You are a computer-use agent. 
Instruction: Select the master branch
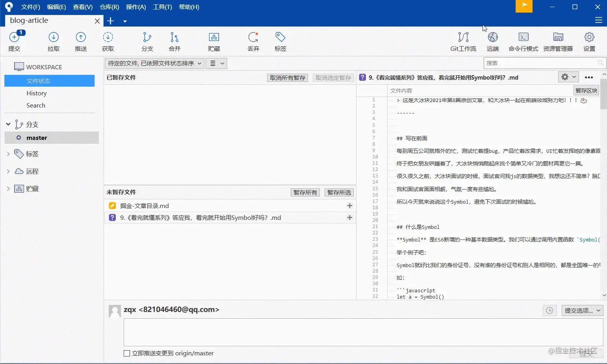pos(52,137)
